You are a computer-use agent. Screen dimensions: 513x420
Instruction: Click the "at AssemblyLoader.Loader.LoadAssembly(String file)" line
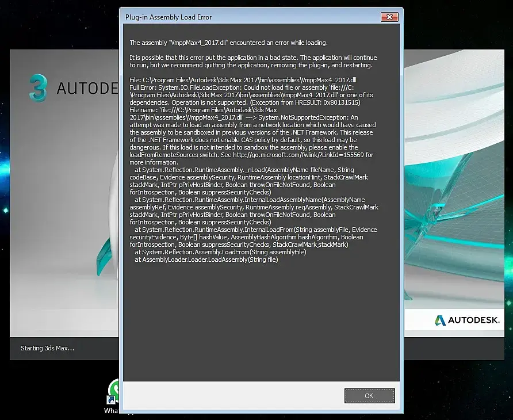coord(206,259)
